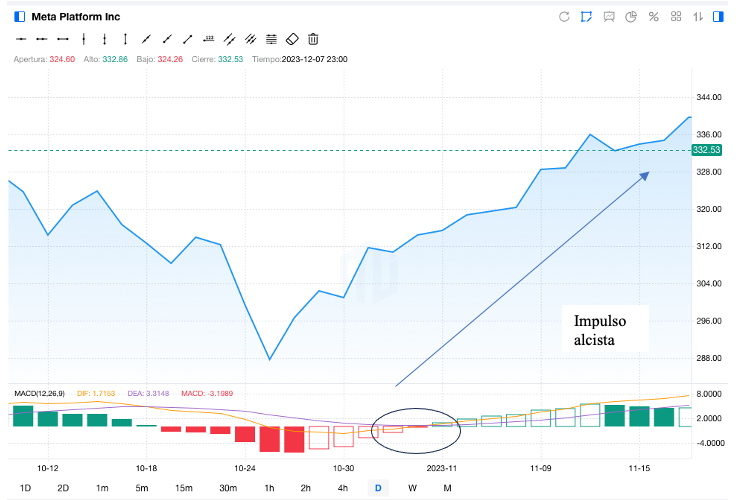Click the pie chart icon

click(x=631, y=17)
